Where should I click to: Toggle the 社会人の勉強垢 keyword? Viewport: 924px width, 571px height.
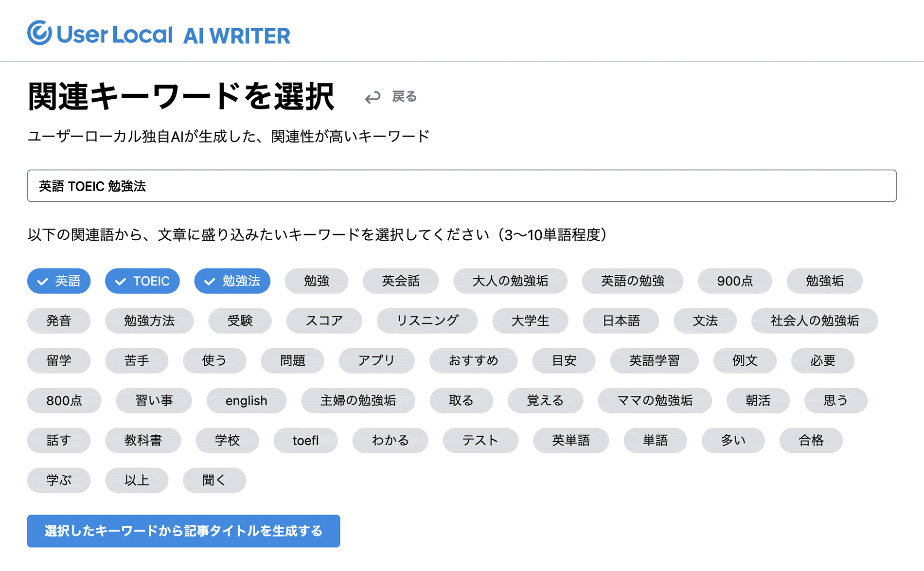point(814,321)
